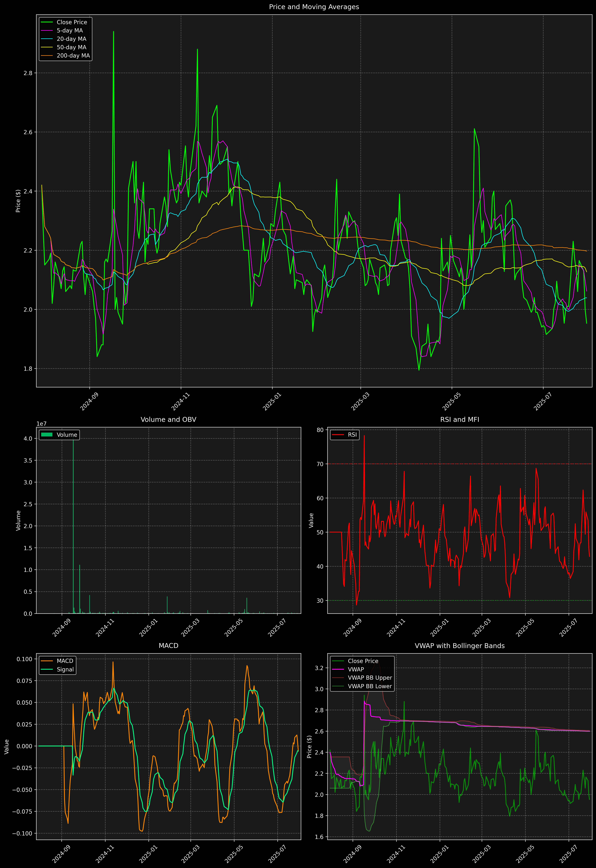
Task: Select the Signal legend entry
Action: 57,669
